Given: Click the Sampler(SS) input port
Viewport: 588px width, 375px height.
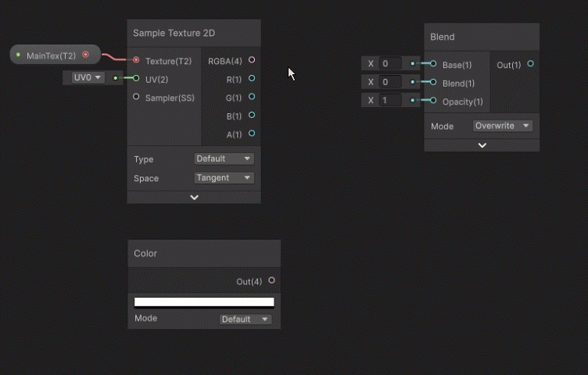Looking at the screenshot, I should coord(137,97).
